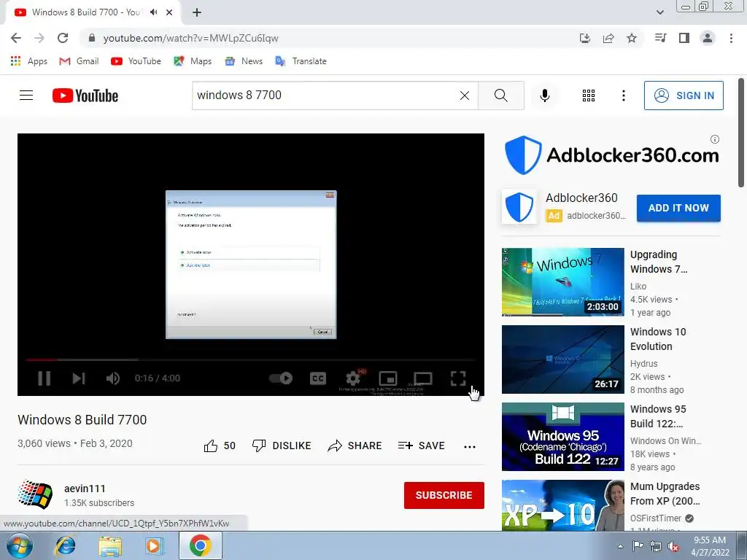Open YouTube settings three-dot menu
Screen dimensions: 747x560
[623, 96]
